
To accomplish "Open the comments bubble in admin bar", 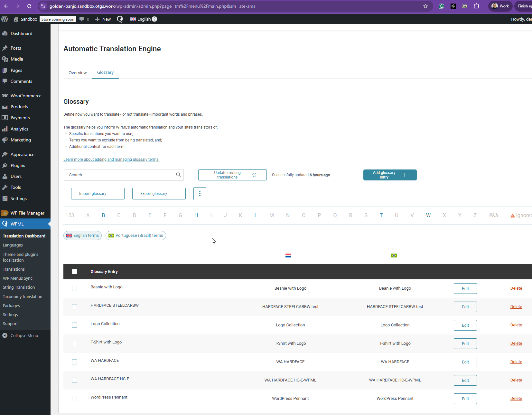I will (x=82, y=19).
